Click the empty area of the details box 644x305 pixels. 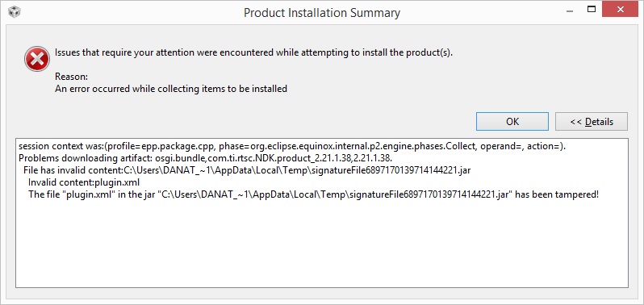pyautogui.click(x=321, y=246)
